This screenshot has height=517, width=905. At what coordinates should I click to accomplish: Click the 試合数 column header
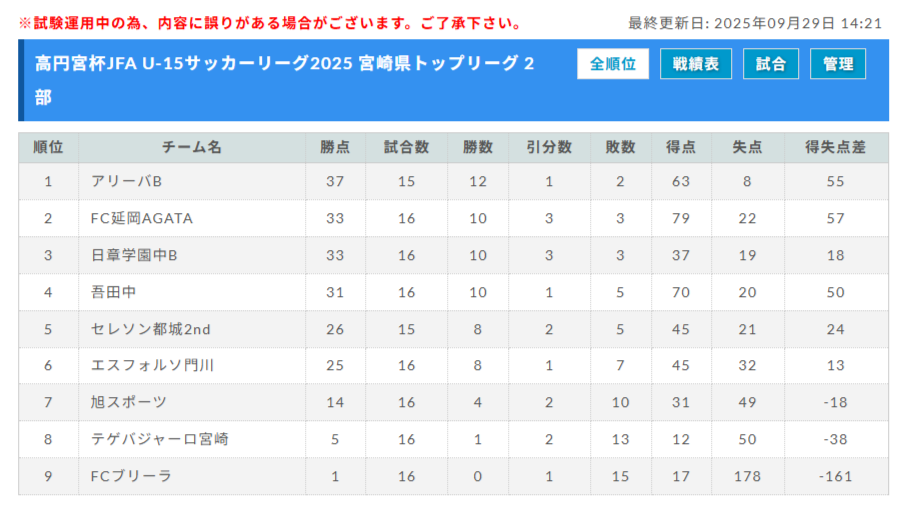tap(406, 147)
